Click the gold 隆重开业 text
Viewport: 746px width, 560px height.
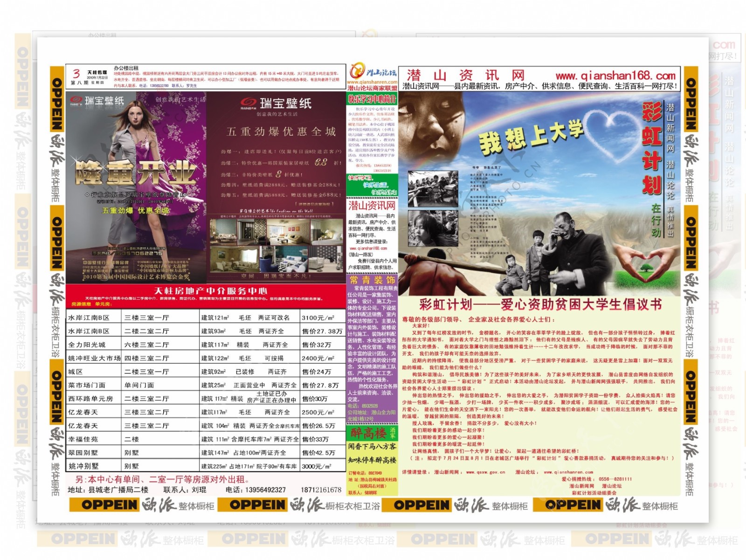coord(136,173)
